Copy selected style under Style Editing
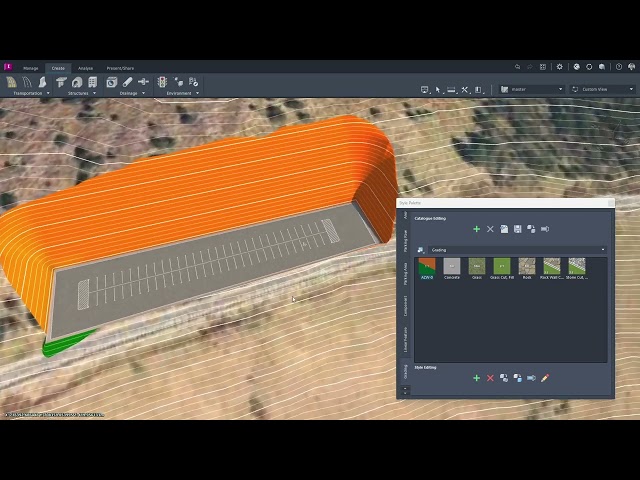Screen dimensions: 640x480 click(x=504, y=378)
